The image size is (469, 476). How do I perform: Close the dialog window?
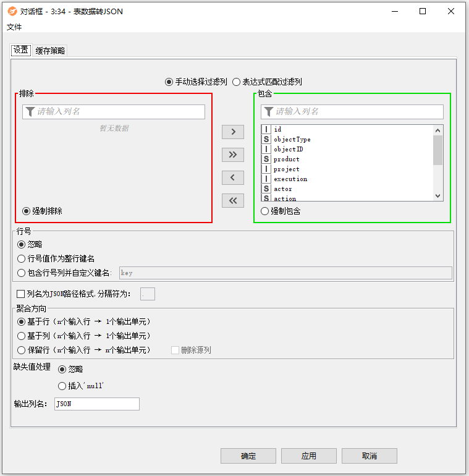tap(451, 11)
